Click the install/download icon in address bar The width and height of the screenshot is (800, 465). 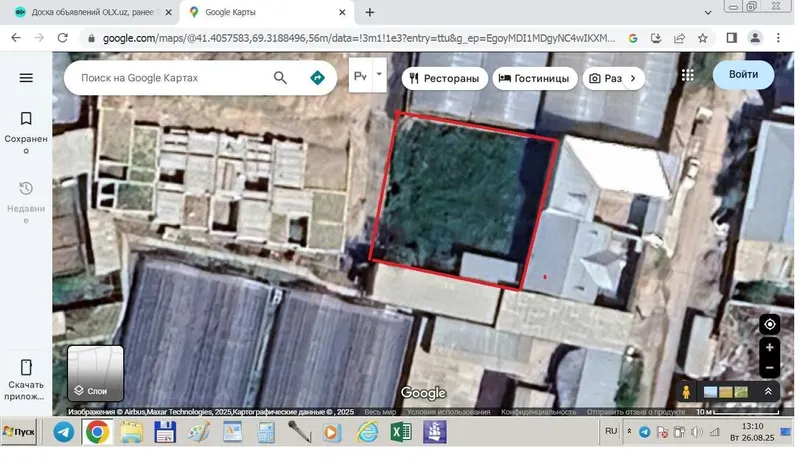(x=656, y=38)
